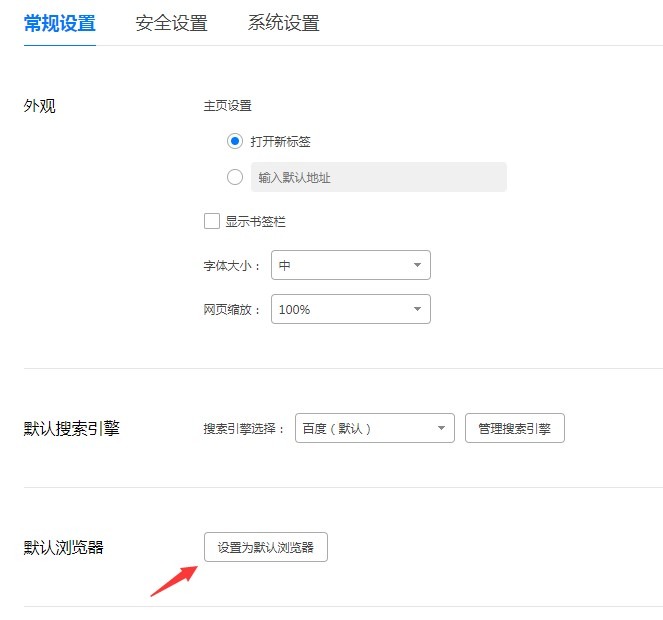Click the 输入默认地址 input field
Image resolution: width=663 pixels, height=620 pixels.
[x=378, y=177]
